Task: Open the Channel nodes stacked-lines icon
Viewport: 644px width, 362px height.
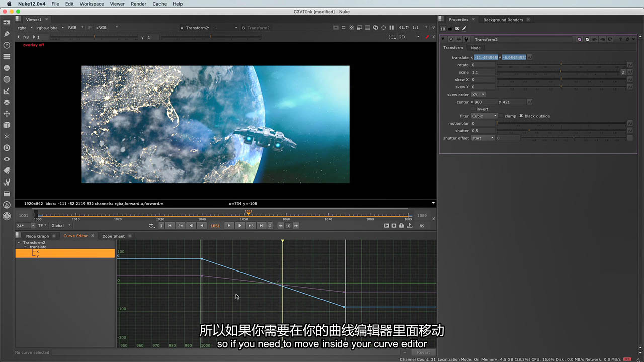Action: [x=7, y=56]
